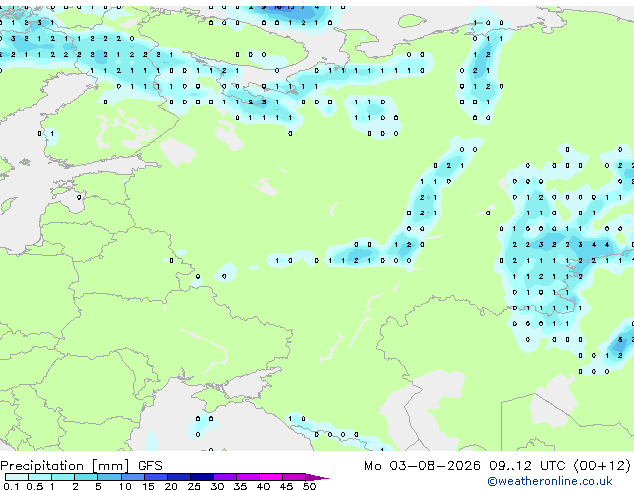Click the legend label '40'
The width and height of the screenshot is (634, 490).
(x=263, y=486)
